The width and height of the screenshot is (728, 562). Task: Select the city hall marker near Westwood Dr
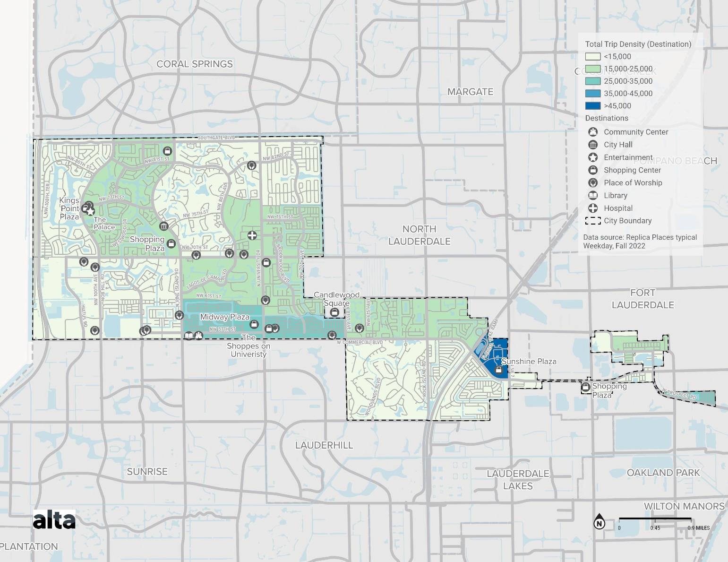pyautogui.click(x=163, y=226)
